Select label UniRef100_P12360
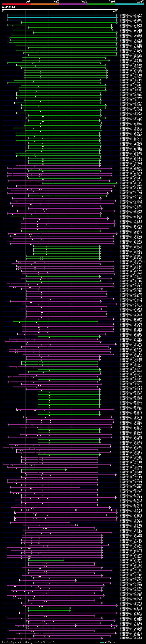 pyautogui.click(x=131, y=631)
